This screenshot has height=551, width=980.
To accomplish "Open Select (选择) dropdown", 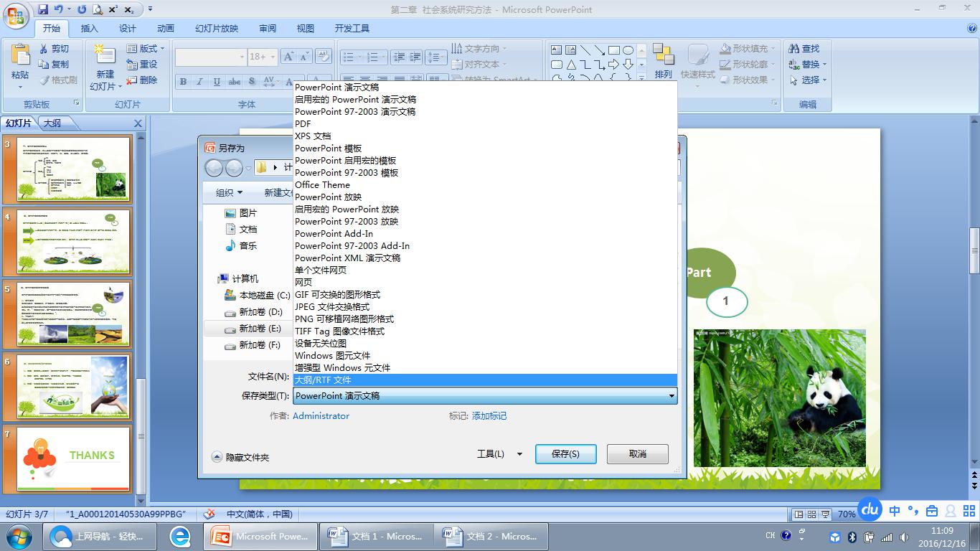I will pyautogui.click(x=807, y=80).
